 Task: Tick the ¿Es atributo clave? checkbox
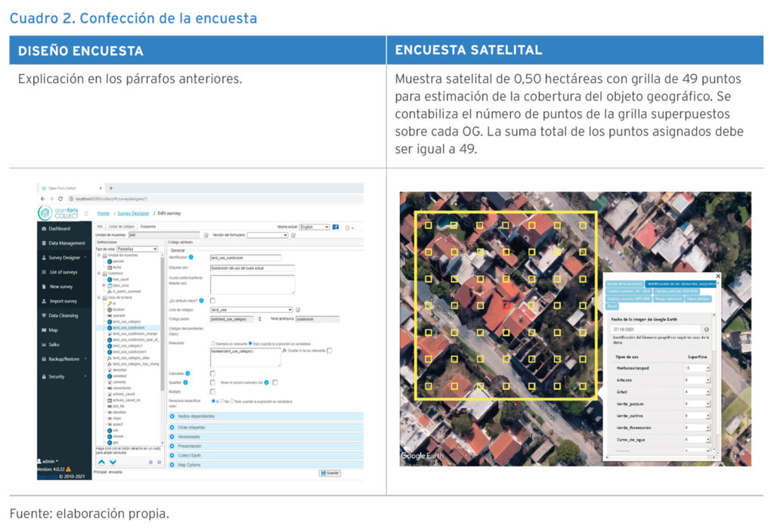pos(212,301)
